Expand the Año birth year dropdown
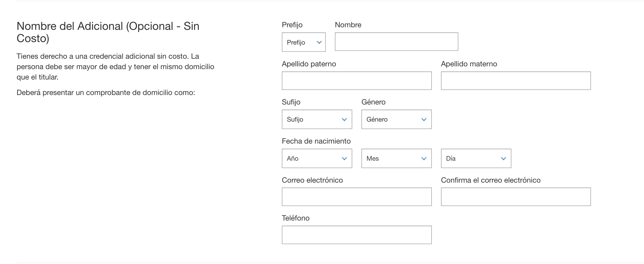The height and width of the screenshot is (264, 644). pos(317,158)
